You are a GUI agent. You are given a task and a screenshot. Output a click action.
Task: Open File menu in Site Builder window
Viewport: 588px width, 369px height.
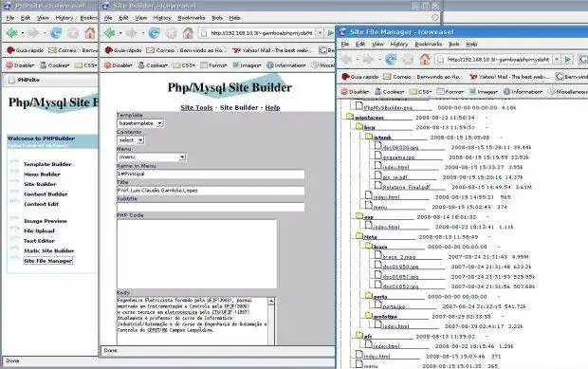pyautogui.click(x=108, y=18)
